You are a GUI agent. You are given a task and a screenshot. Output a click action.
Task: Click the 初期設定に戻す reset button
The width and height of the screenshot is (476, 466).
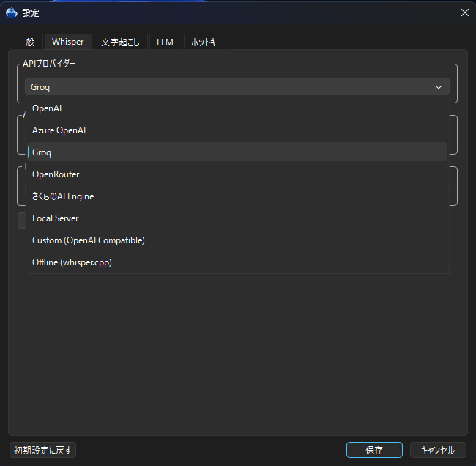point(44,450)
